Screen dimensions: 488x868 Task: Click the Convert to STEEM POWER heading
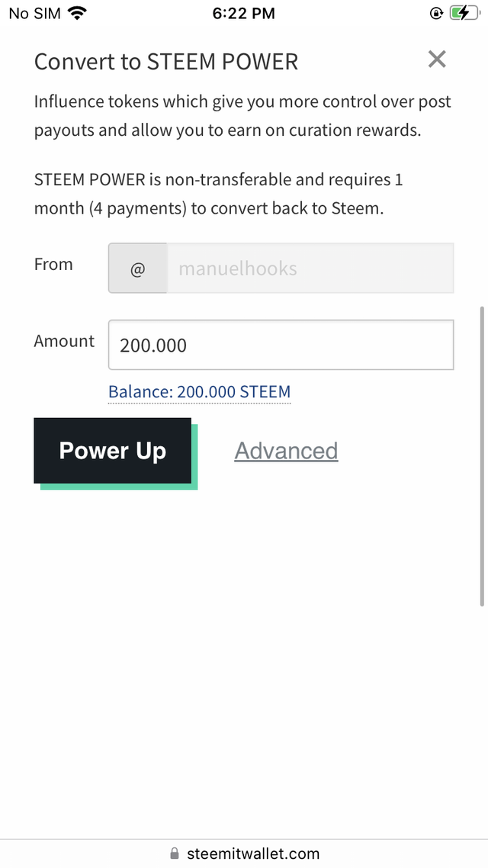click(x=166, y=61)
